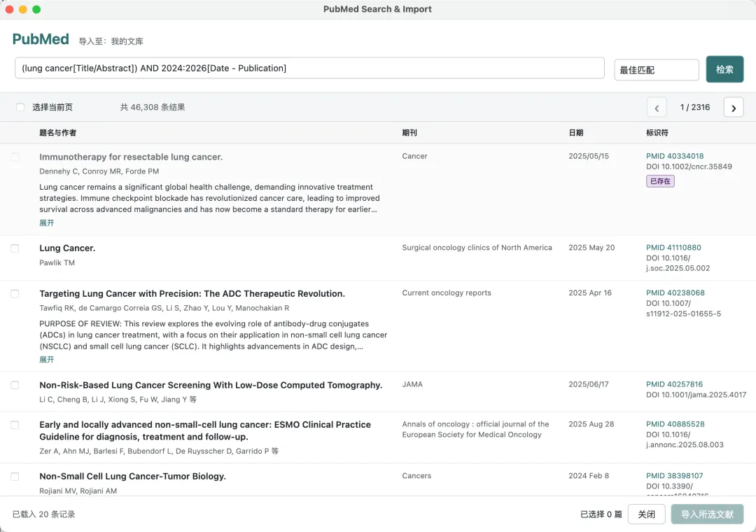Click the Non-Risk-Based Lung Cancer Screening title

211,385
